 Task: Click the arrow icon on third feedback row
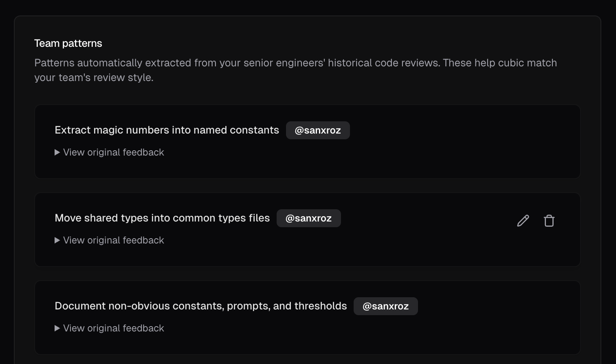(x=57, y=328)
